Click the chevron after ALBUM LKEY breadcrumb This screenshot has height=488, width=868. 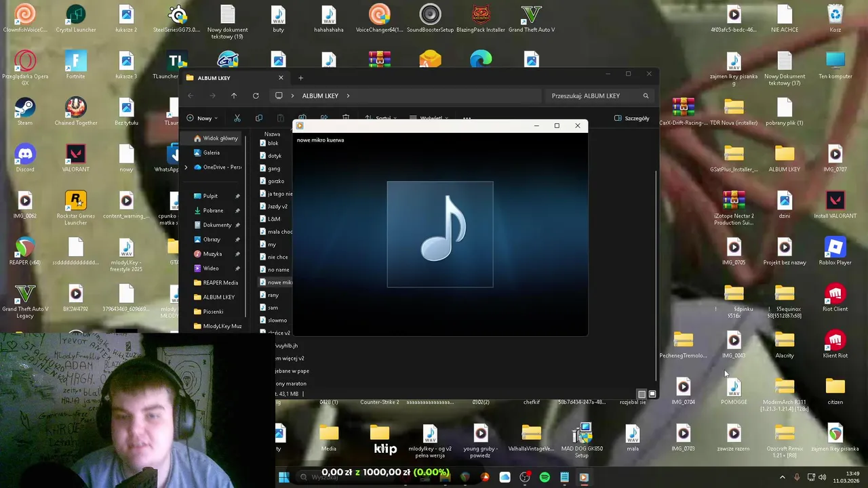tap(348, 96)
